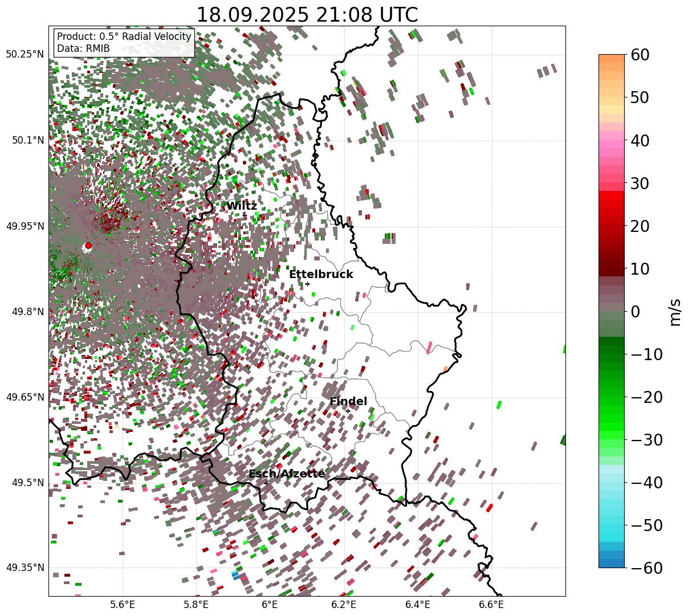
Task: Click the colorbar '−30' tick label
Action: [646, 440]
